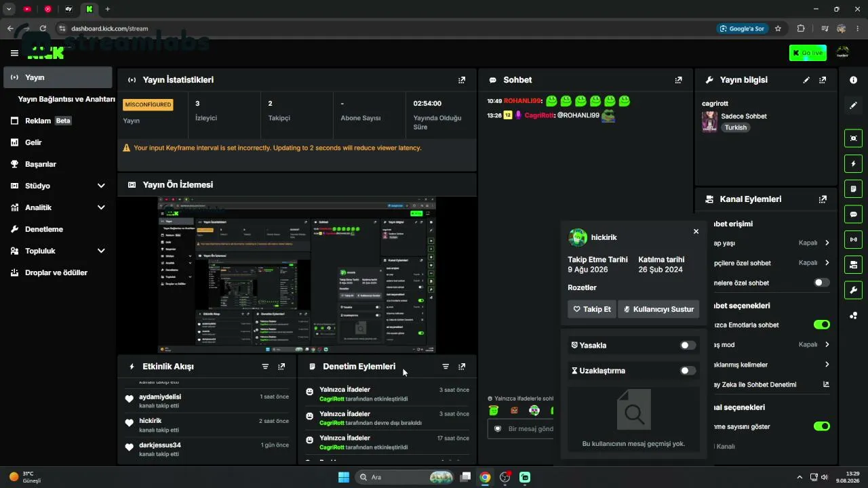
Task: Open followers-only chat setting chevron
Action: (827, 262)
